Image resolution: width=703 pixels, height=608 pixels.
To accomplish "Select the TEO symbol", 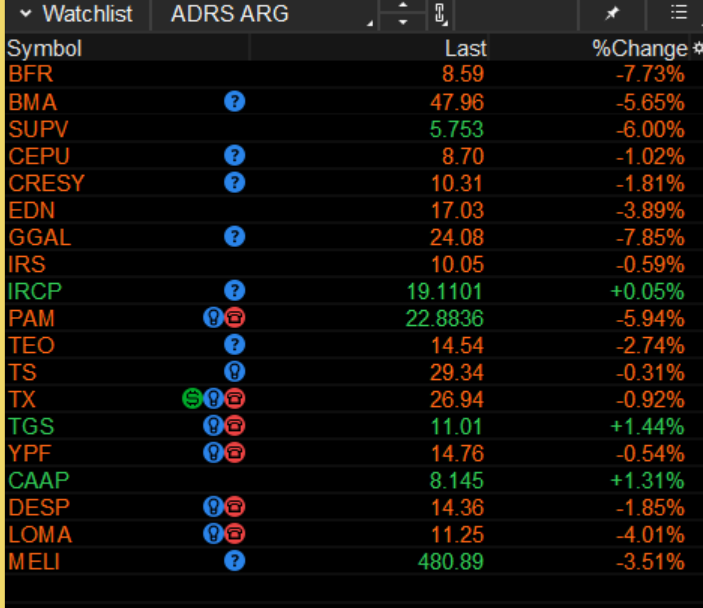I will click(31, 345).
